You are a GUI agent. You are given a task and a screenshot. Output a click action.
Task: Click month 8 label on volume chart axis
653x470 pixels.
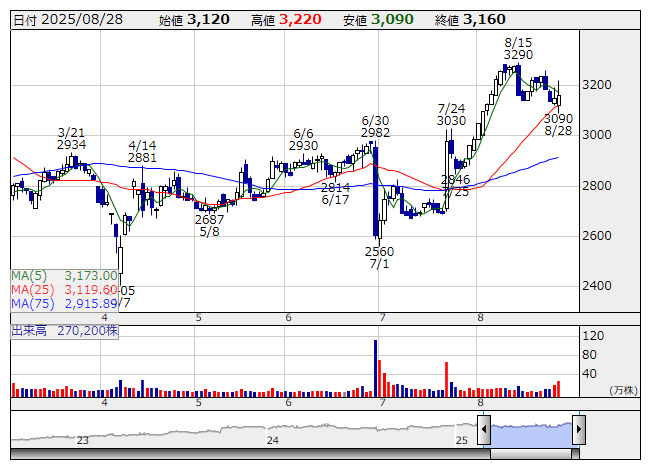click(x=480, y=403)
